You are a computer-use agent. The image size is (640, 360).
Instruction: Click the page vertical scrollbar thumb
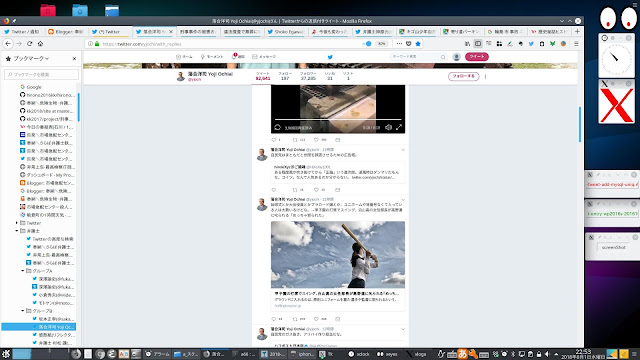point(580,124)
